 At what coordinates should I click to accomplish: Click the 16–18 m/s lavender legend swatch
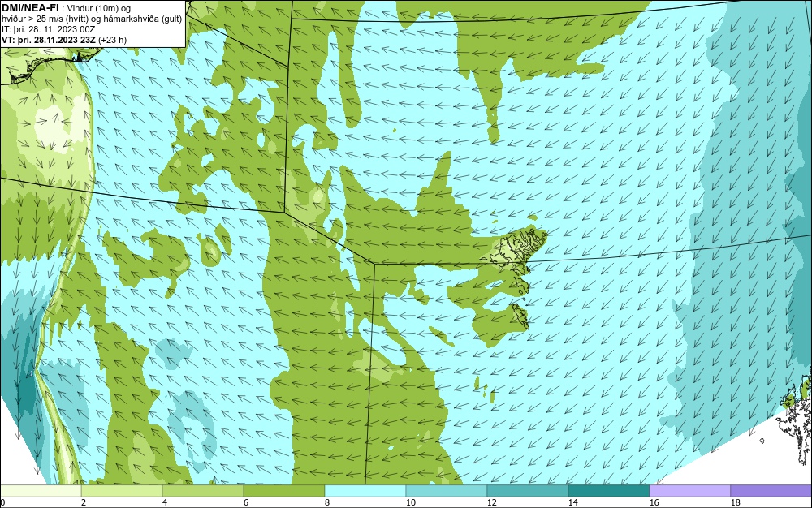(689, 491)
